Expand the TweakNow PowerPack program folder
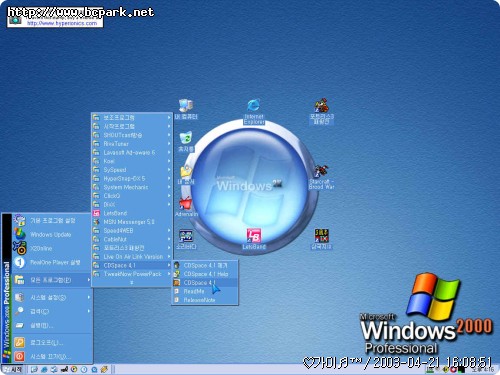Viewport: 500px width, 375px height. [x=132, y=274]
